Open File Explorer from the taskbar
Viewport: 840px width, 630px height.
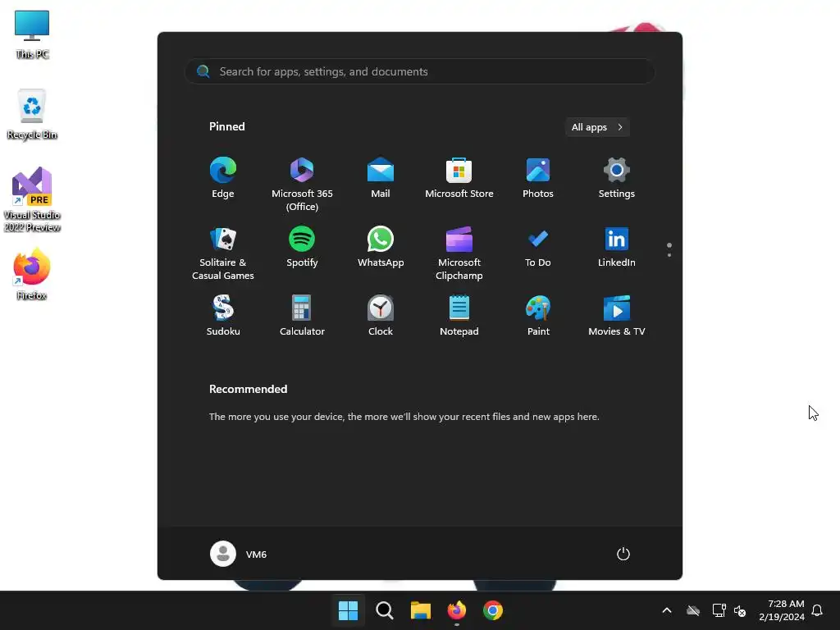421,610
